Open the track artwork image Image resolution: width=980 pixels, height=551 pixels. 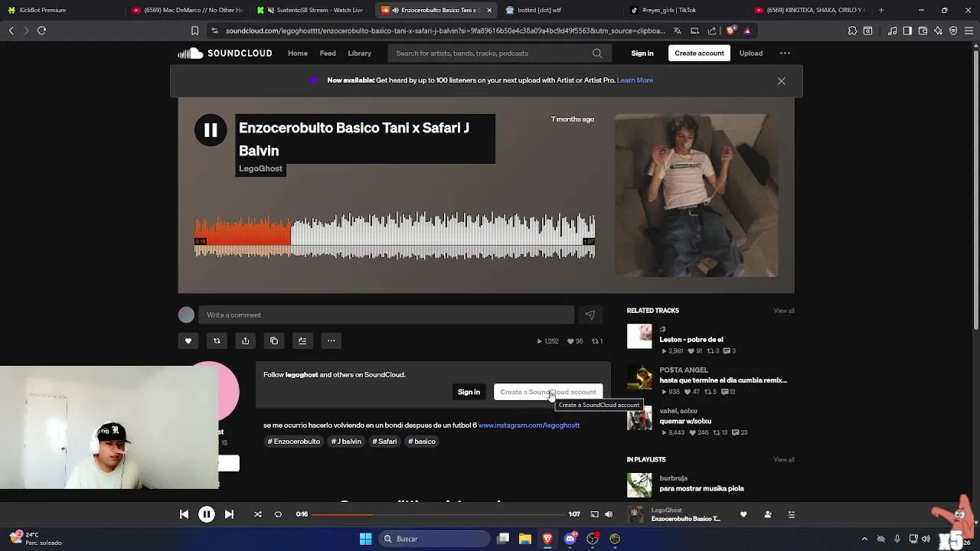tap(697, 195)
